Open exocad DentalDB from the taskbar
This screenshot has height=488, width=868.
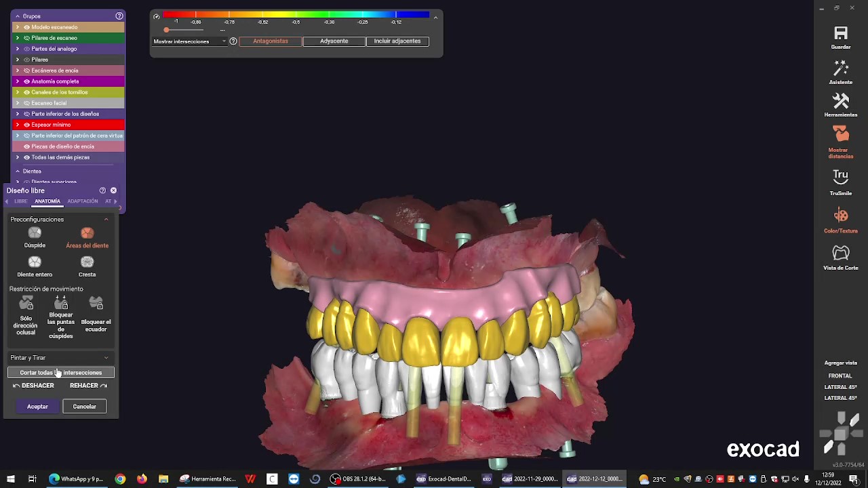[443, 479]
